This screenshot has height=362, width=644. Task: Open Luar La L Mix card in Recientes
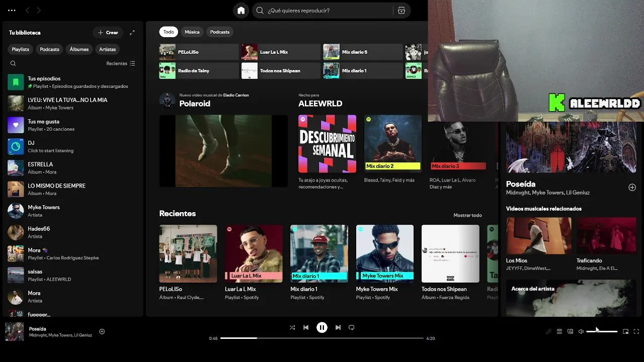point(254,263)
